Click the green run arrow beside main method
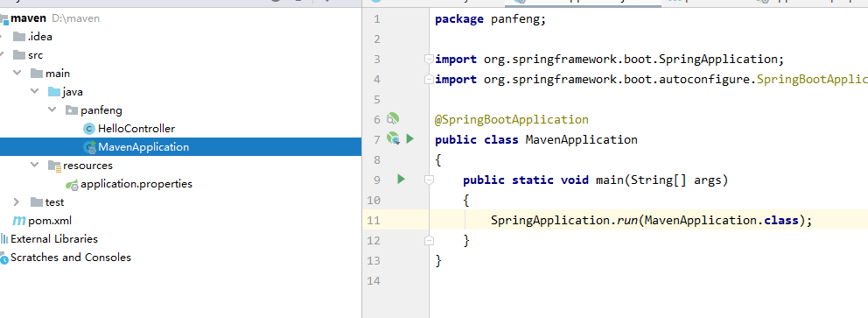868x318 pixels. [x=402, y=179]
